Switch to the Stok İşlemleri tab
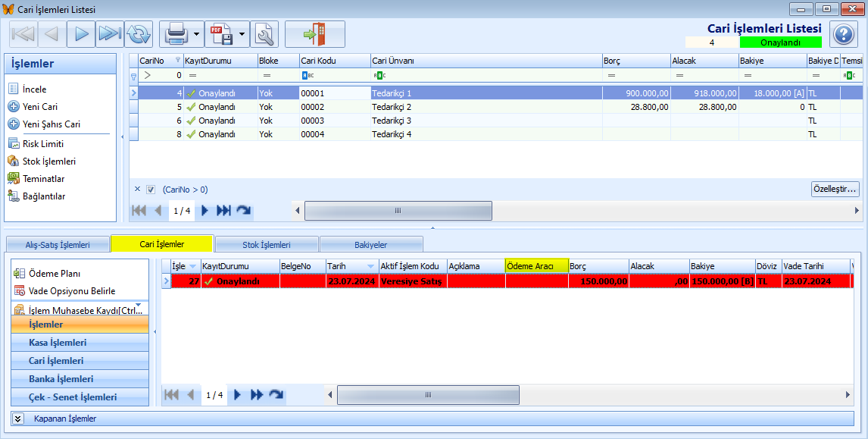Screen dimensions: 868x439 (x=267, y=244)
